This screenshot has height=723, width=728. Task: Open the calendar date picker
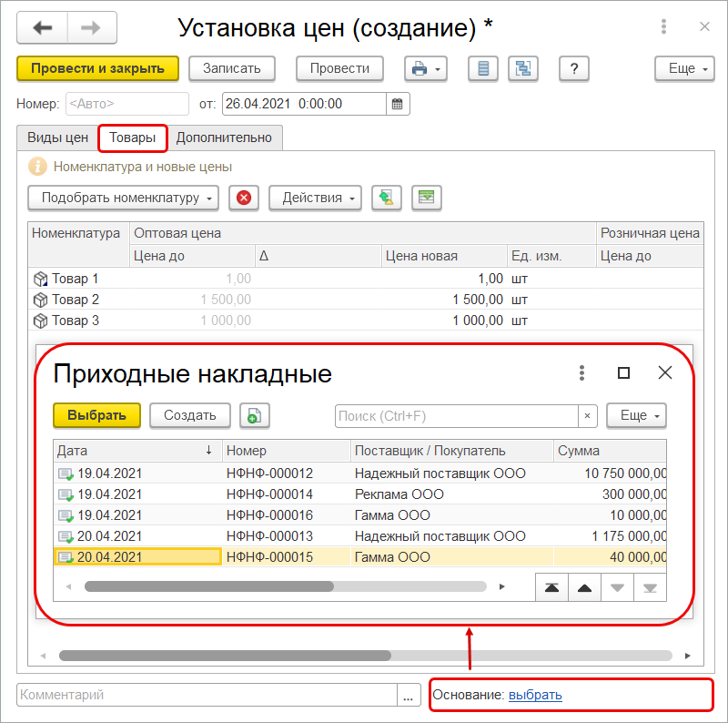pyautogui.click(x=398, y=104)
